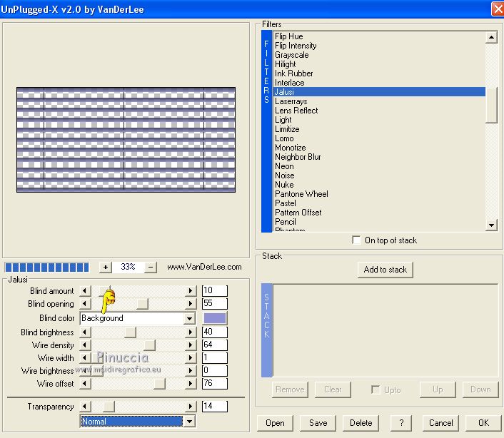Zoom in preview with plus button
The width and height of the screenshot is (504, 438).
click(106, 267)
